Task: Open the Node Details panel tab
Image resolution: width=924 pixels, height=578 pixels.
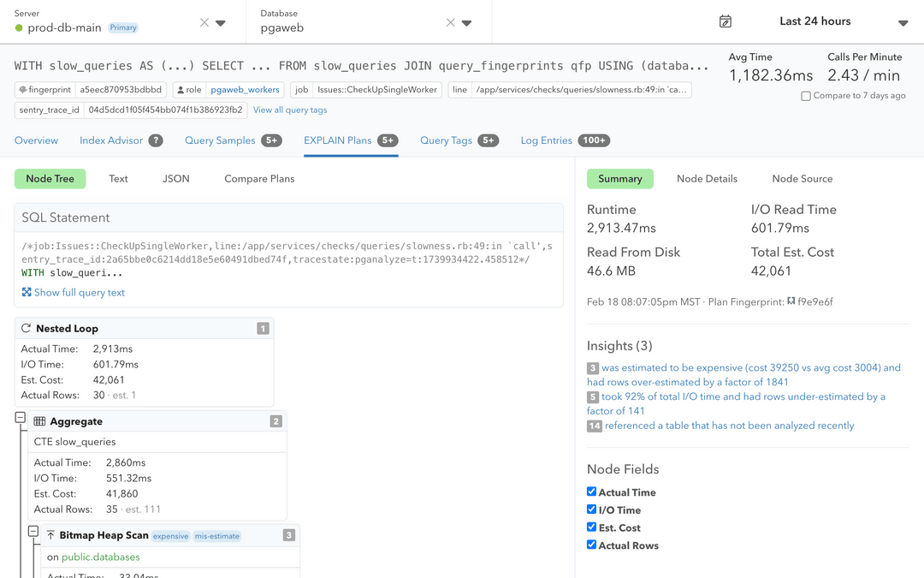Action: pos(707,179)
